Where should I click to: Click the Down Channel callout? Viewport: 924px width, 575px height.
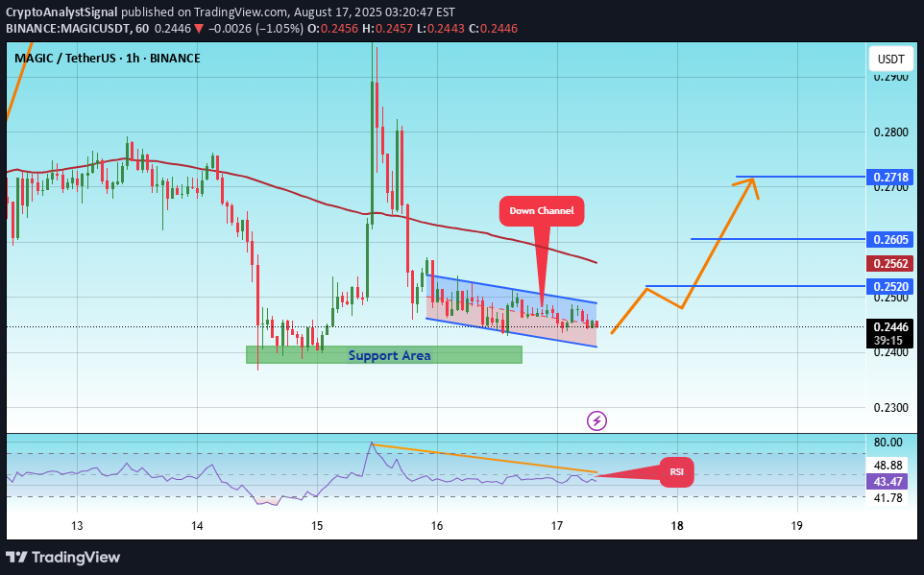[x=542, y=211]
